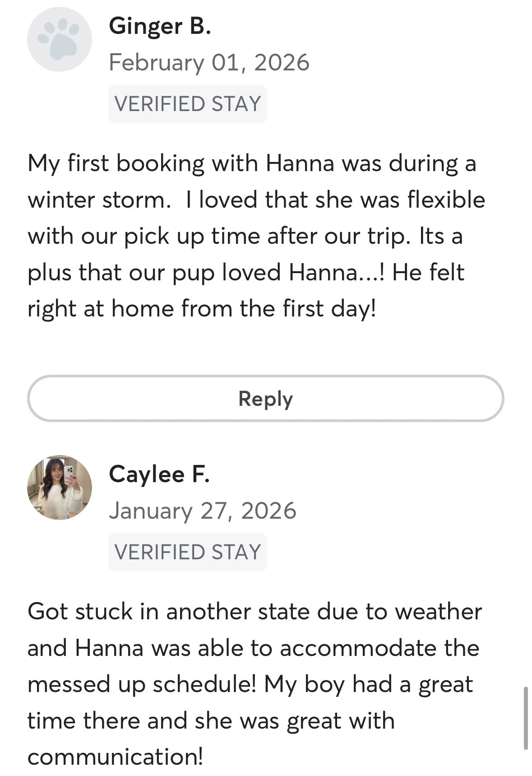532x776 pixels.
Task: Open the Ginger B. reviewer name
Action: pyautogui.click(x=160, y=26)
